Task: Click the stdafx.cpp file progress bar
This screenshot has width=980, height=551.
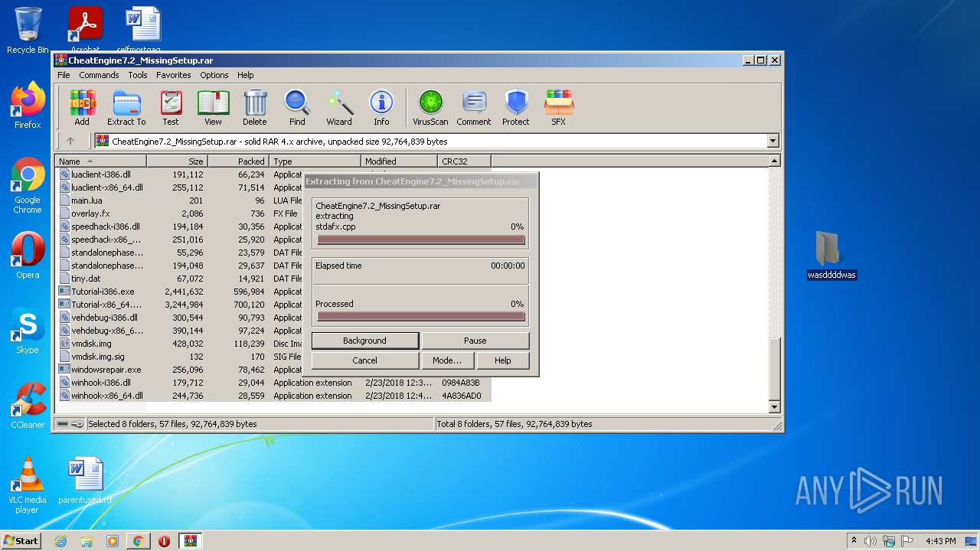Action: [x=420, y=240]
